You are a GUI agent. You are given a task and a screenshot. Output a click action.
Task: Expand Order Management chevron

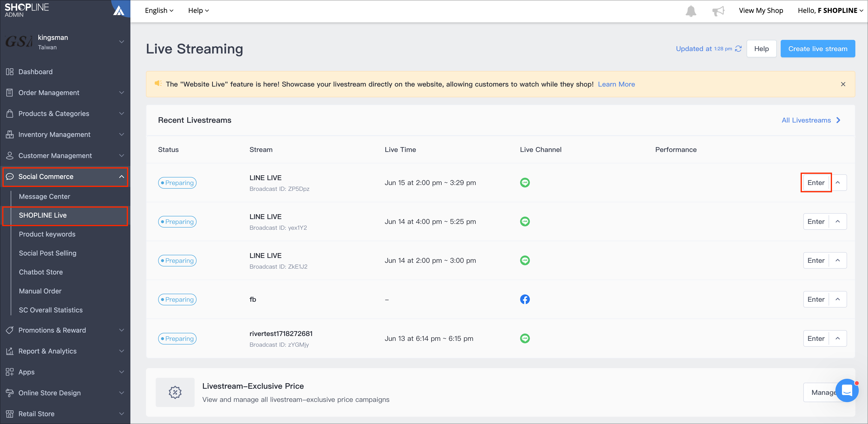point(122,93)
